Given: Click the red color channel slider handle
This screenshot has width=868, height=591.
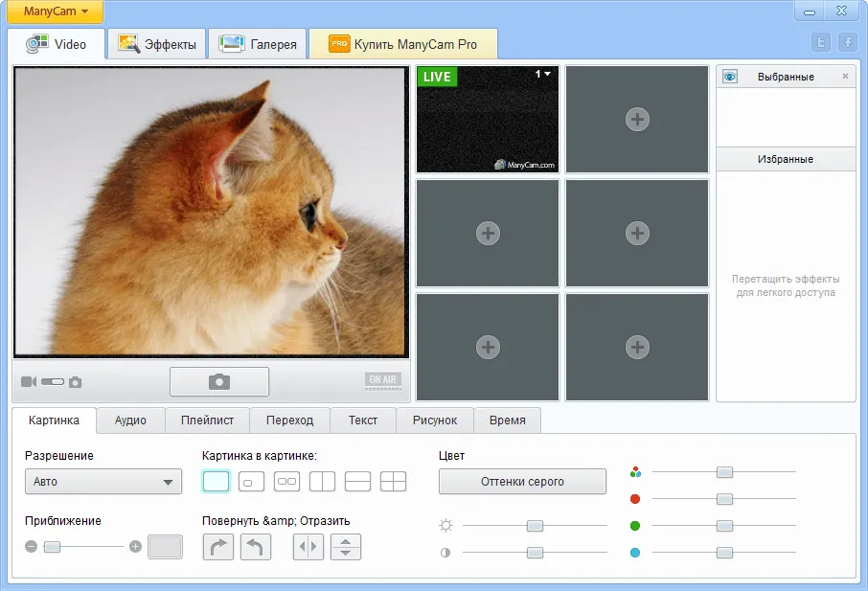Looking at the screenshot, I should 724,499.
